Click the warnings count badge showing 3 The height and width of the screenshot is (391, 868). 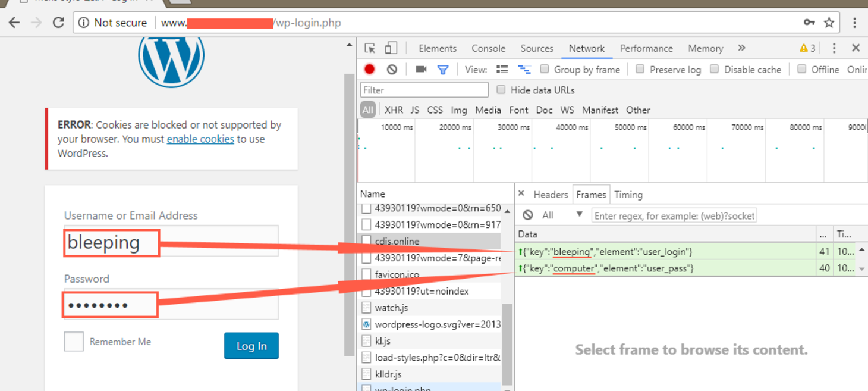point(808,48)
